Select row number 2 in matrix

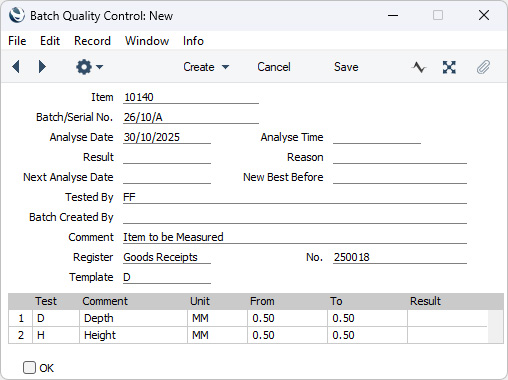click(21, 335)
